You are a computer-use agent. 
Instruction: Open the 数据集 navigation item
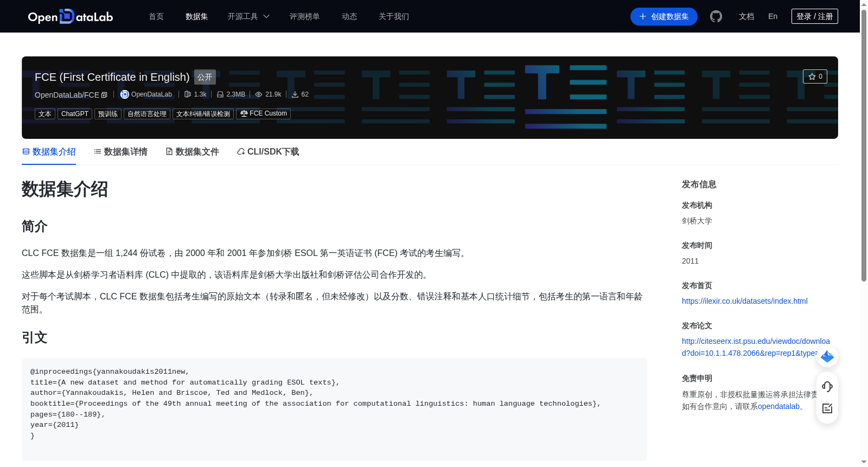click(196, 16)
